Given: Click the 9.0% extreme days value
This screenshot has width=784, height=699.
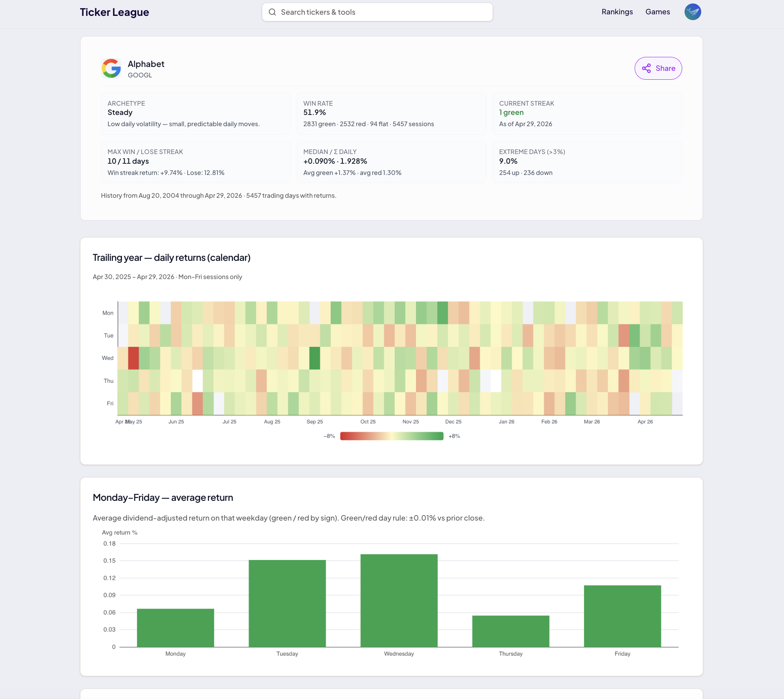Looking at the screenshot, I should [508, 161].
